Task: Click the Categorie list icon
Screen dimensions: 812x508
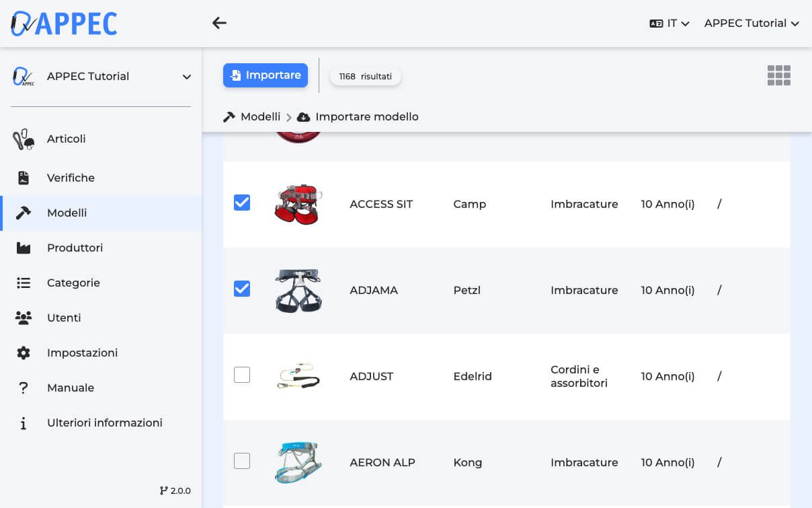Action: [x=24, y=283]
